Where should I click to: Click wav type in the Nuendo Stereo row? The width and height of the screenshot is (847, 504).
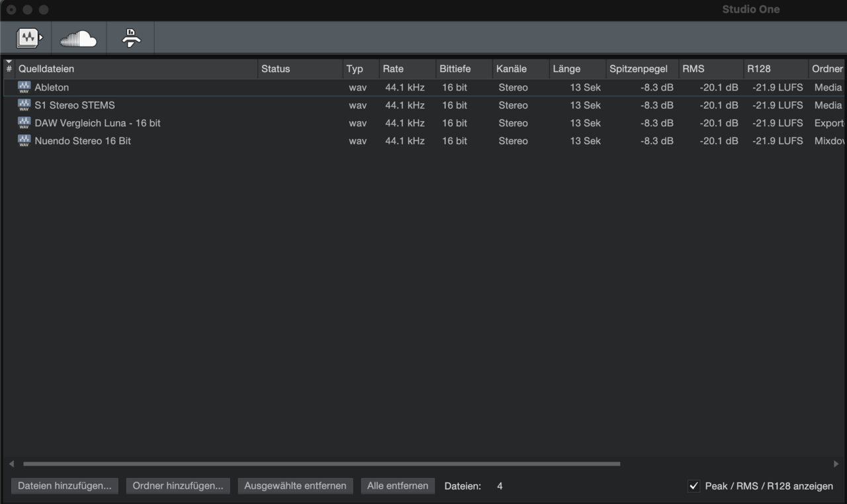[358, 141]
